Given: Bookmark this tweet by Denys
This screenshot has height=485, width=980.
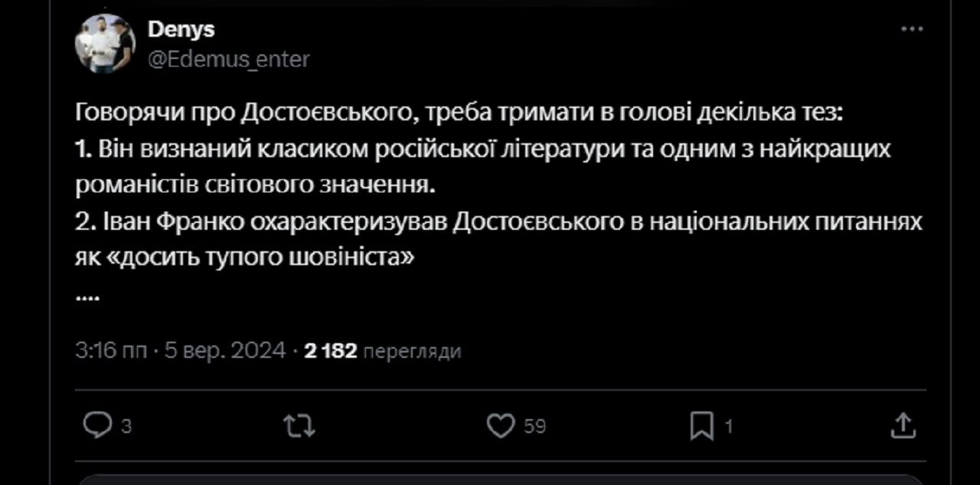Looking at the screenshot, I should [x=701, y=426].
